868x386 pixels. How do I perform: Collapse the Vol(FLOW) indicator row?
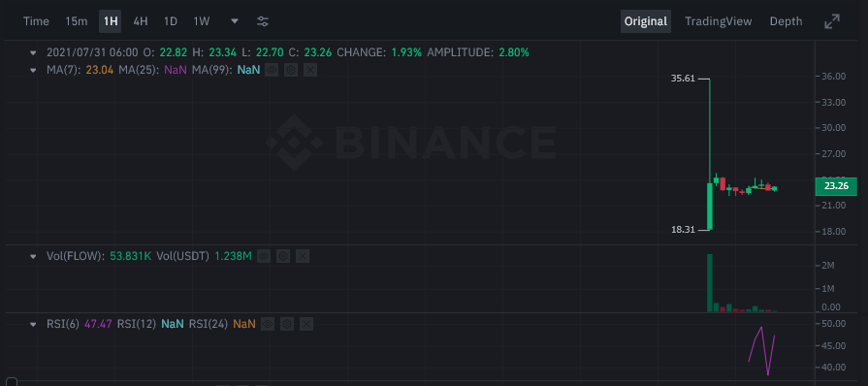pos(33,256)
